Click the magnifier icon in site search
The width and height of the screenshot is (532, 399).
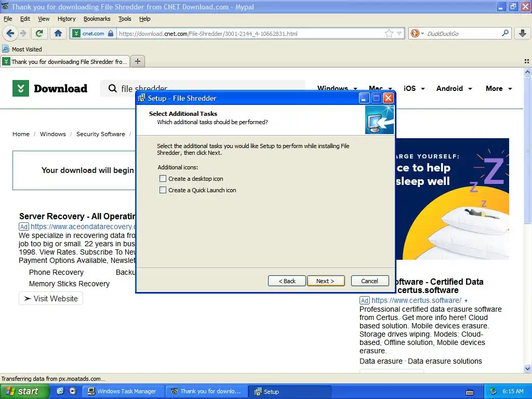[x=112, y=88]
